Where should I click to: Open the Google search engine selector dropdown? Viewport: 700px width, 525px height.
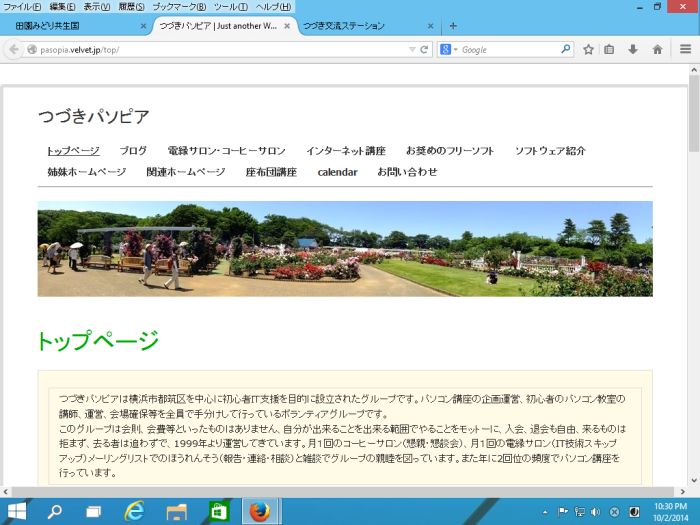pyautogui.click(x=449, y=49)
